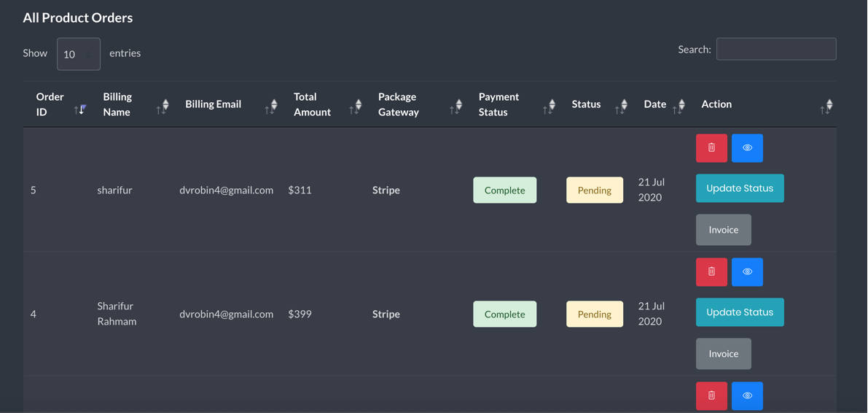This screenshot has width=868, height=413.
Task: Delete order 4 with the red trash icon
Action: click(x=711, y=272)
